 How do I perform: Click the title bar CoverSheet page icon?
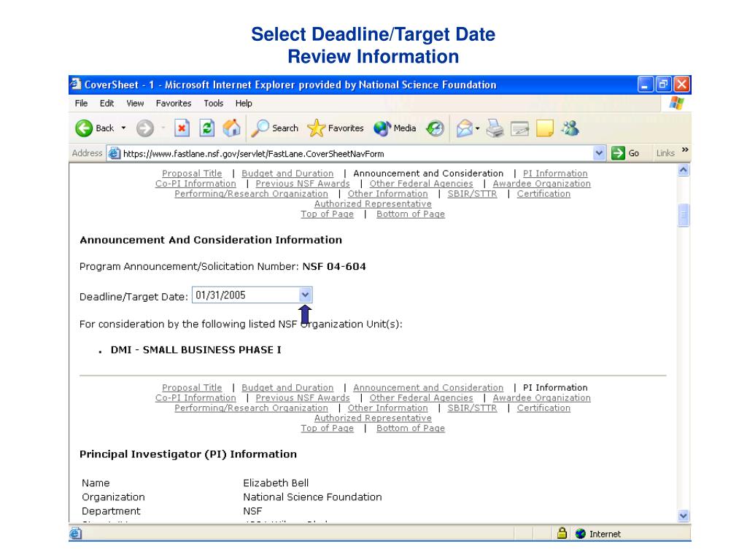[76, 85]
